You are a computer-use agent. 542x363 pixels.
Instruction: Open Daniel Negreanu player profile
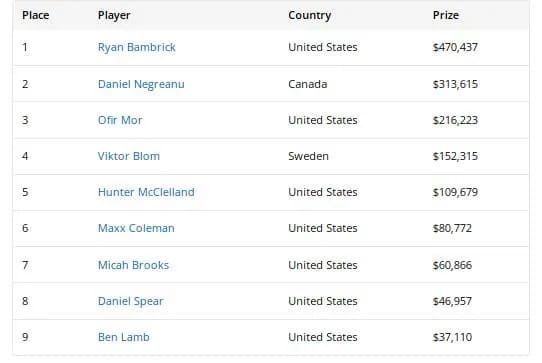pyautogui.click(x=141, y=84)
